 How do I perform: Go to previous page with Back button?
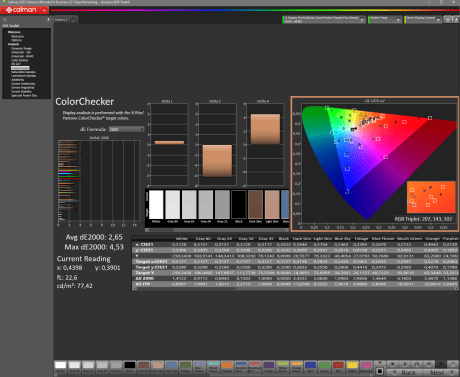click(x=405, y=372)
